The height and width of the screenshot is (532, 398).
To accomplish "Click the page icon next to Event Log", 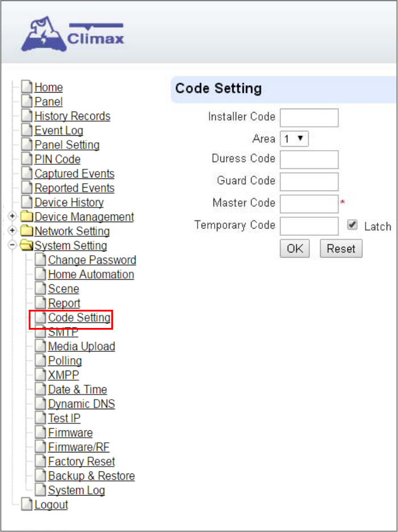I will (x=27, y=130).
